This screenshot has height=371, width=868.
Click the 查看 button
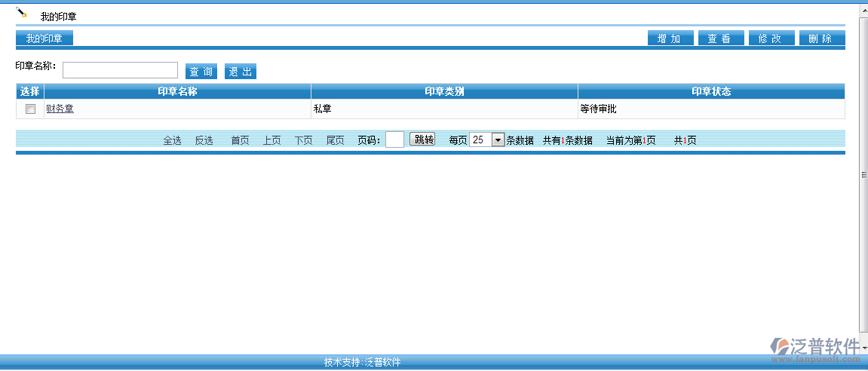pyautogui.click(x=721, y=38)
